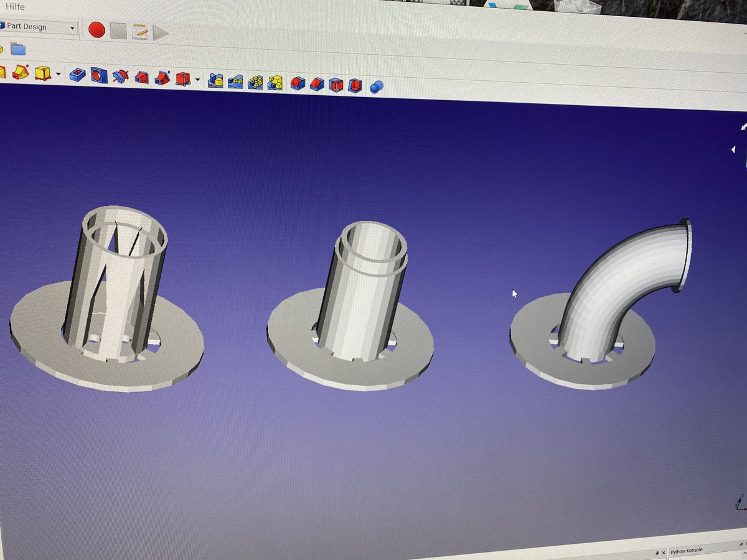This screenshot has height=560, width=747.
Task: Select the Chamfer tool
Action: coord(317,84)
